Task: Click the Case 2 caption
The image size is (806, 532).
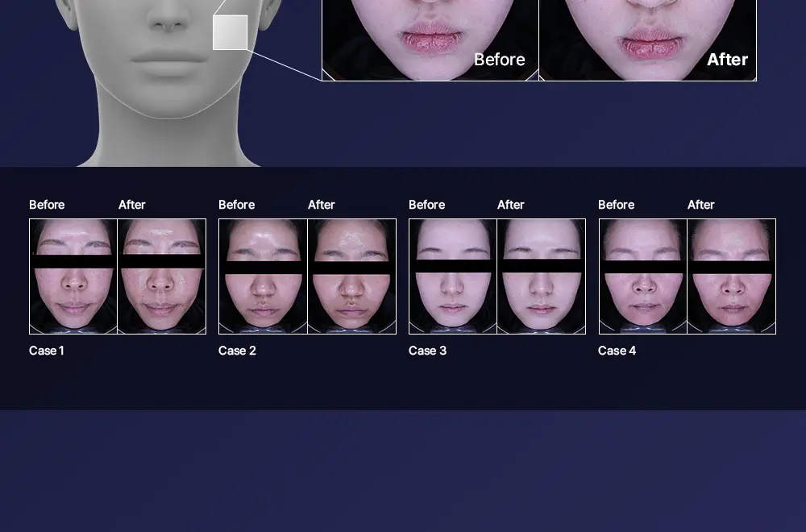Action: click(237, 351)
